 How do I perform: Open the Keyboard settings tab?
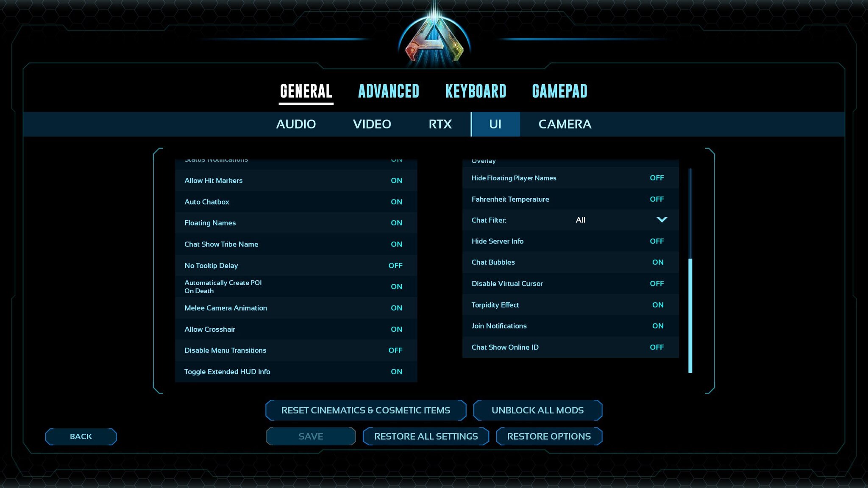(x=476, y=91)
